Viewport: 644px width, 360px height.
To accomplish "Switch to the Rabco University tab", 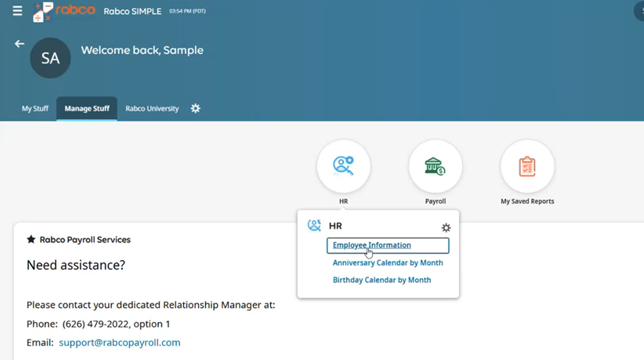I will coord(152,108).
